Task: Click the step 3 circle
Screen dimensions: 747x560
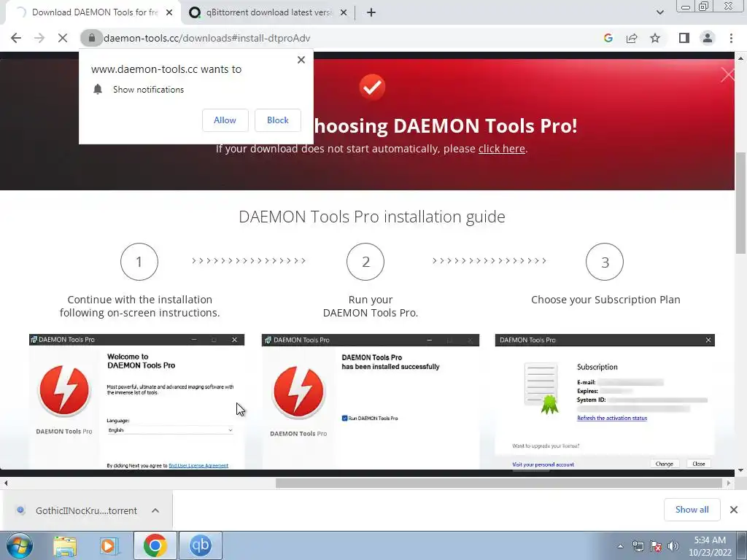Action: (605, 262)
